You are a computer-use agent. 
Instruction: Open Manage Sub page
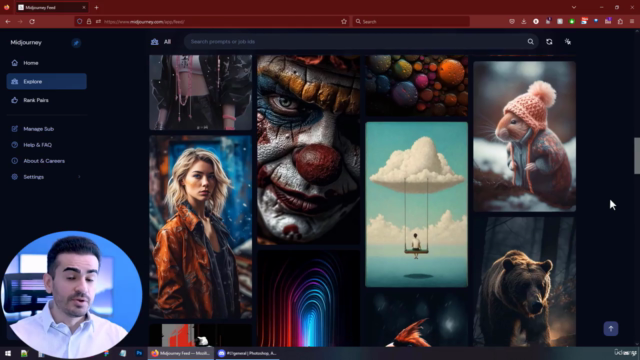tap(38, 129)
